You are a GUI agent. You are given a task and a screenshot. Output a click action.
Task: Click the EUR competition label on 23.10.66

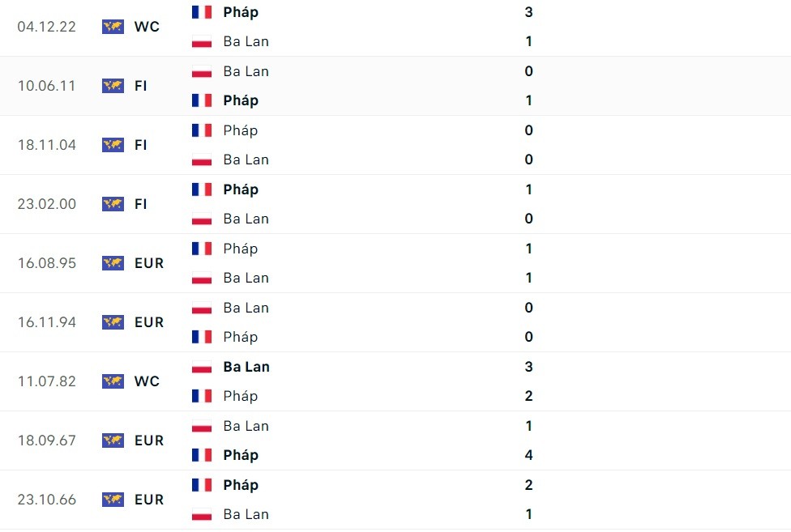tap(149, 500)
